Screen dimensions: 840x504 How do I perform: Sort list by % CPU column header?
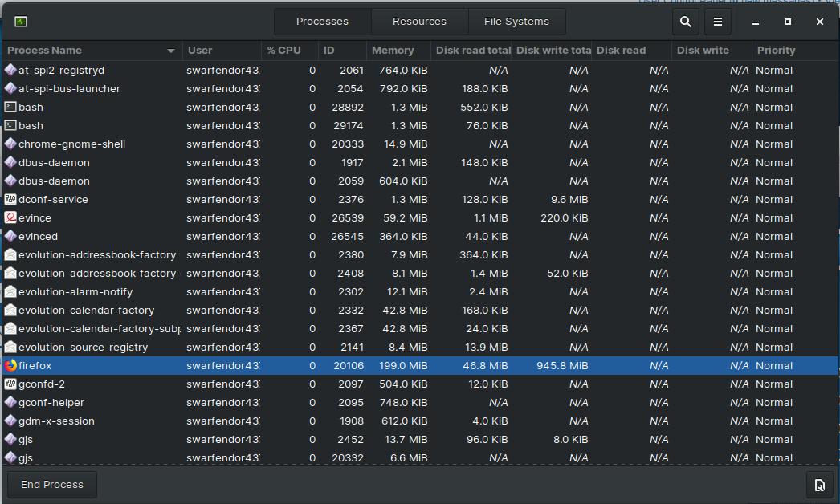tap(284, 51)
